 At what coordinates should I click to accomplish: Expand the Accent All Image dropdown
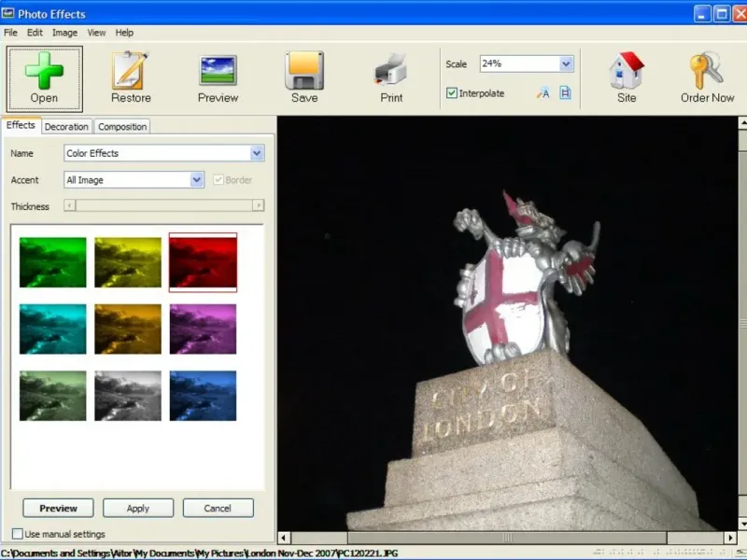(196, 180)
